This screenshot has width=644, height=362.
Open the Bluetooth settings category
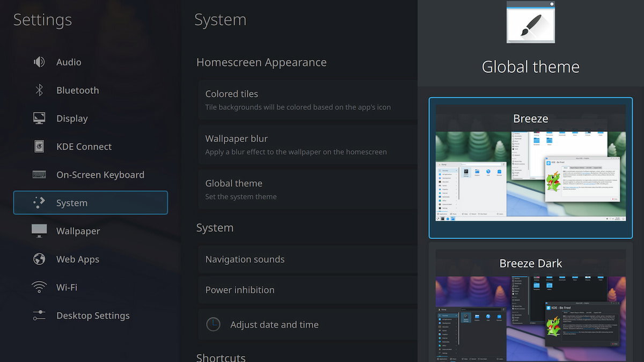(x=90, y=90)
